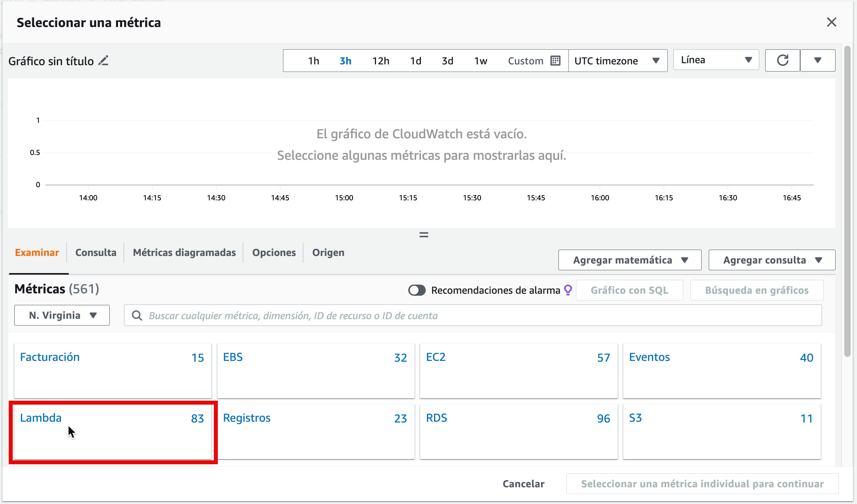Edit the graph title pencil icon
Viewport: 857px width, 504px height.
click(x=103, y=61)
